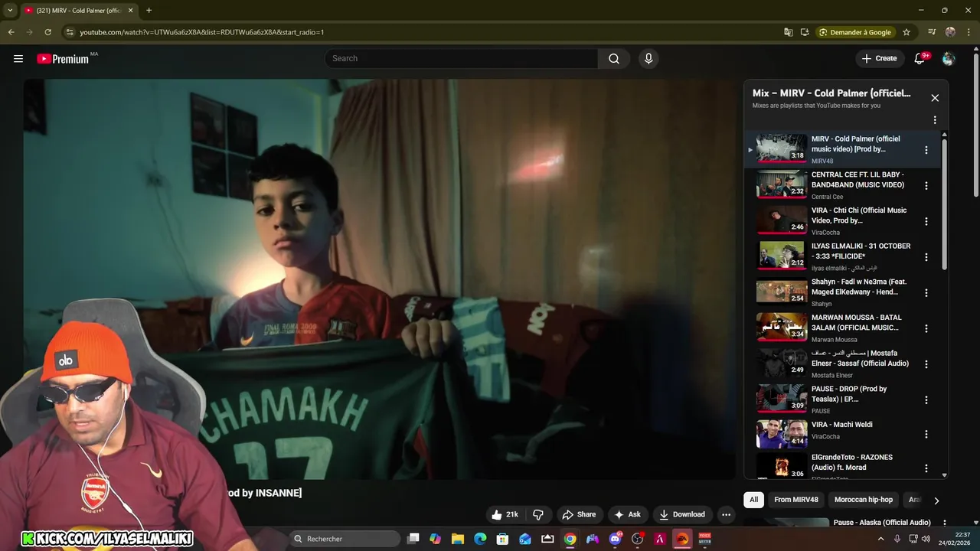Click the Create button
Viewport: 980px width, 551px height.
[x=879, y=59]
